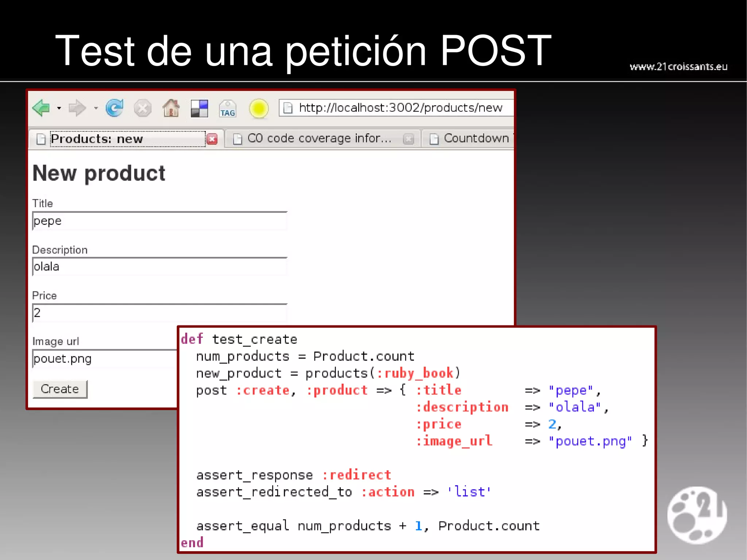The height and width of the screenshot is (560, 747).
Task: Reload the page with the blue refresh icon
Action: (x=115, y=108)
